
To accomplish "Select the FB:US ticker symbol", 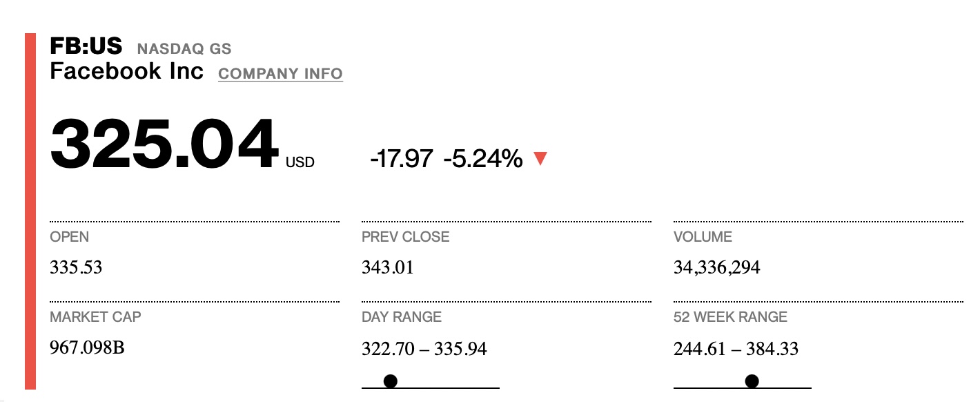I will tap(86, 47).
